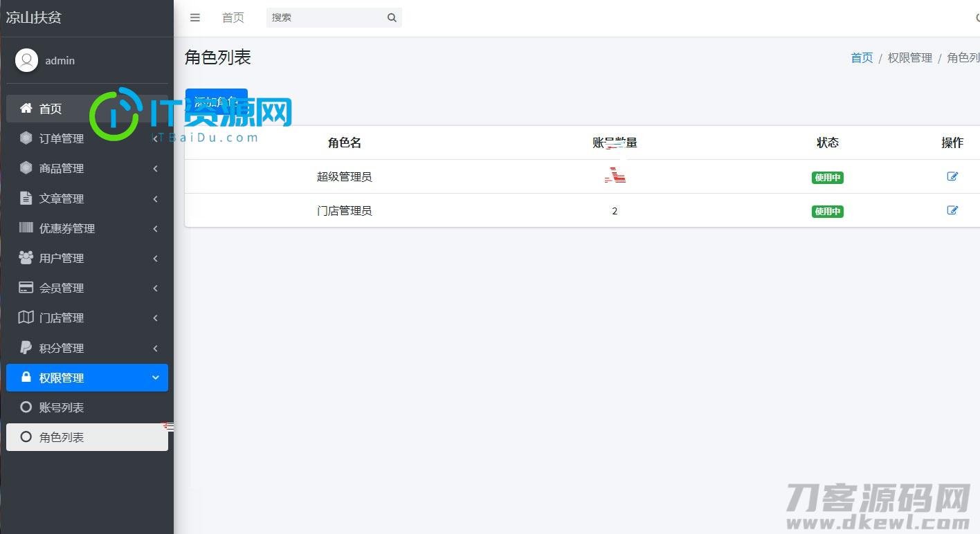Screen dimensions: 980x534
Task: Click the 首页 link in top navbar
Action: click(233, 18)
